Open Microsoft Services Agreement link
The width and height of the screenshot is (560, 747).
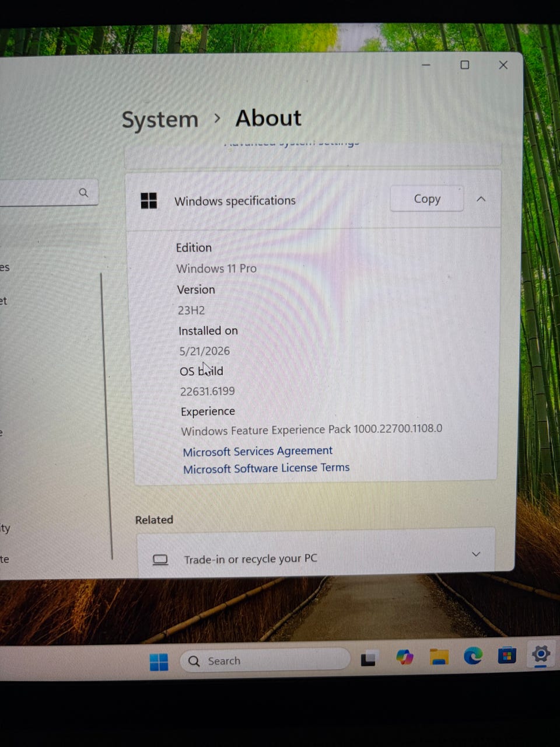(257, 451)
